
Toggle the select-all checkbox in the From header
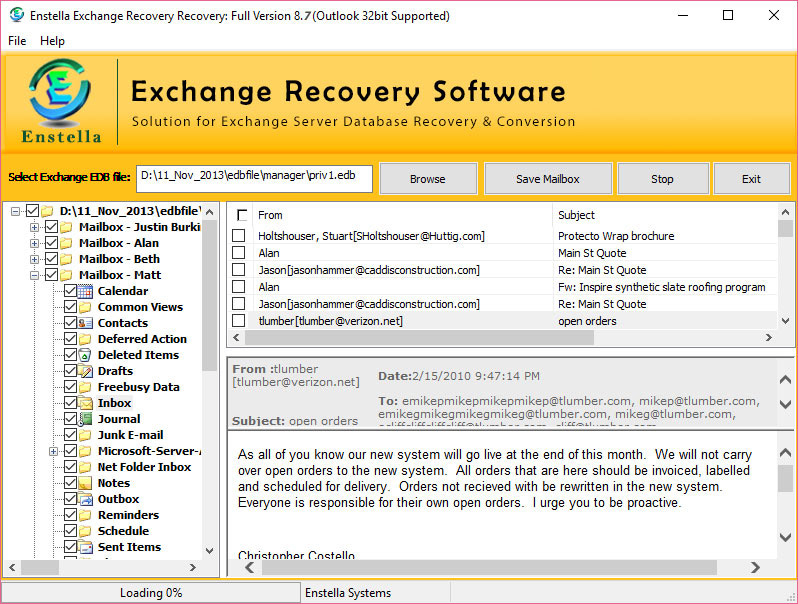242,215
